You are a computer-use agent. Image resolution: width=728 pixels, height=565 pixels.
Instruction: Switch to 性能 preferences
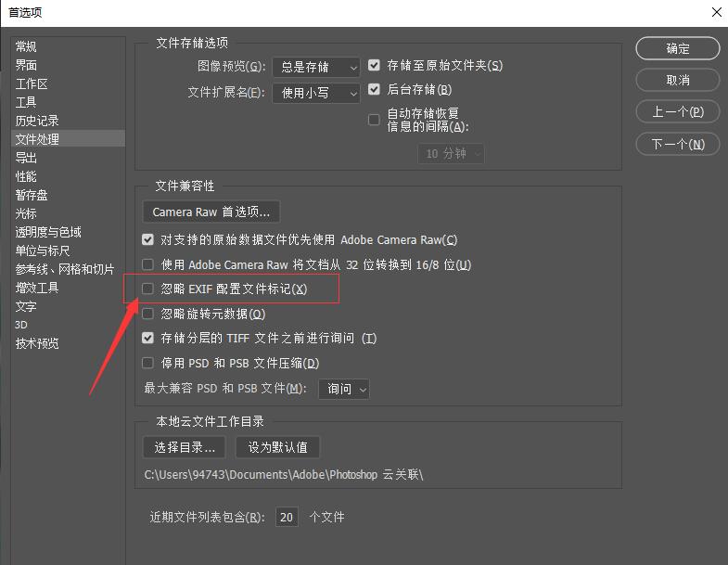pyautogui.click(x=26, y=176)
